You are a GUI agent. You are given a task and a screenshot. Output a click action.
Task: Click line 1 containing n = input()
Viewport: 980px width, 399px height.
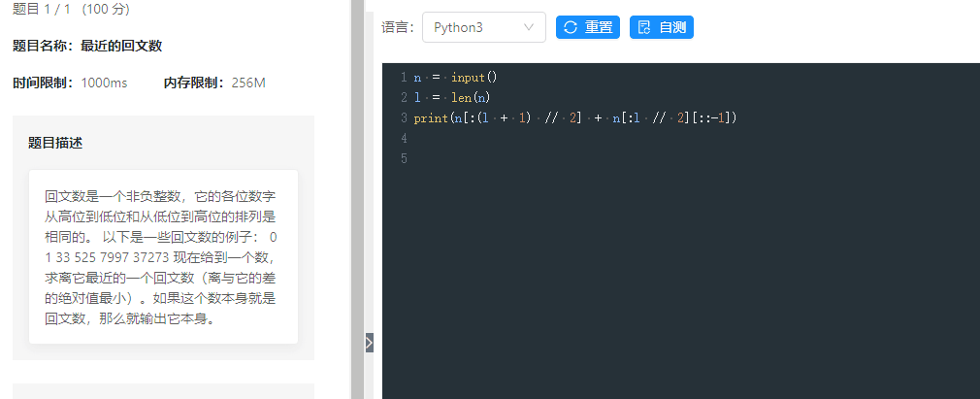pos(455,77)
